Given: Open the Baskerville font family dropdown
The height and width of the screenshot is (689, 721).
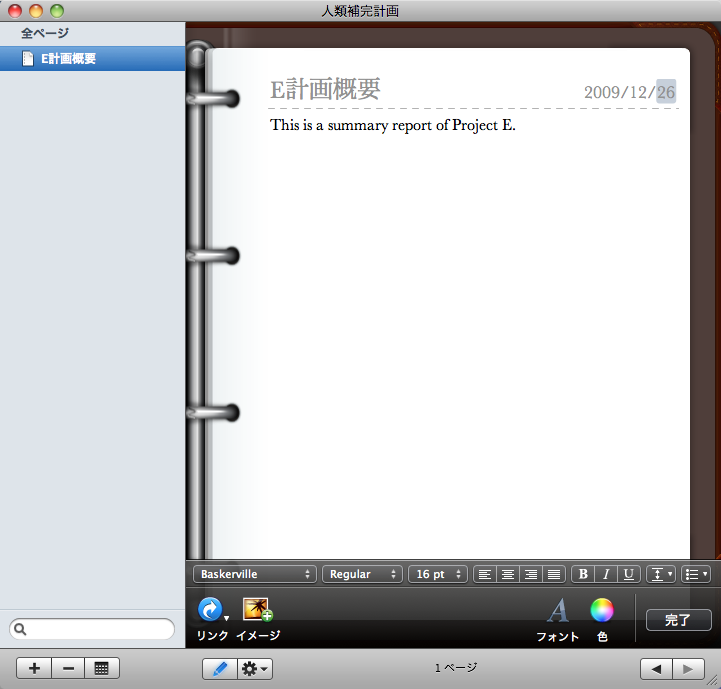Looking at the screenshot, I should [x=255, y=574].
